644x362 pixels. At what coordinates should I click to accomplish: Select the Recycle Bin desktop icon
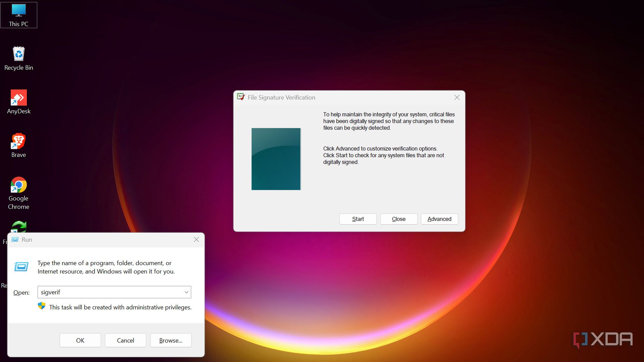(x=18, y=58)
